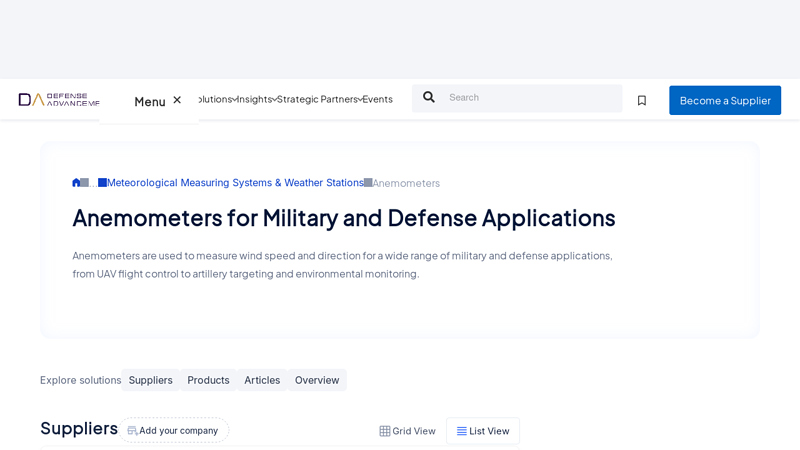Jump to the Products section tab

208,380
